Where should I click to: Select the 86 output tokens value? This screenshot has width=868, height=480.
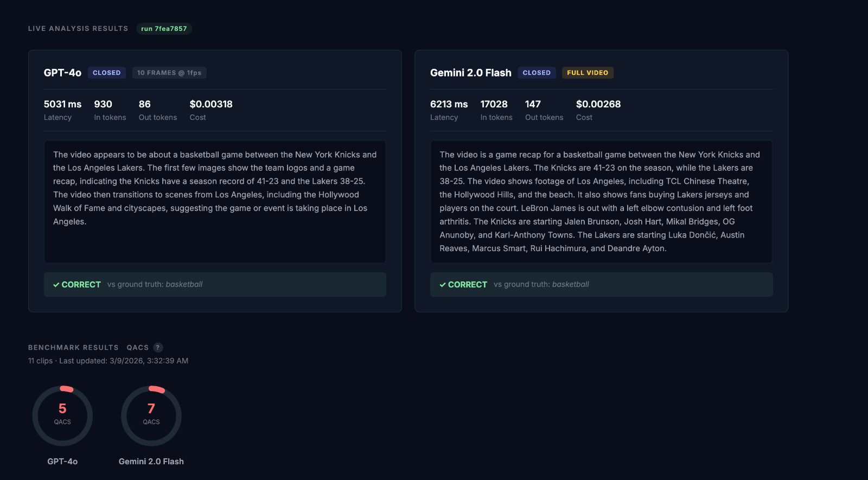tap(145, 104)
